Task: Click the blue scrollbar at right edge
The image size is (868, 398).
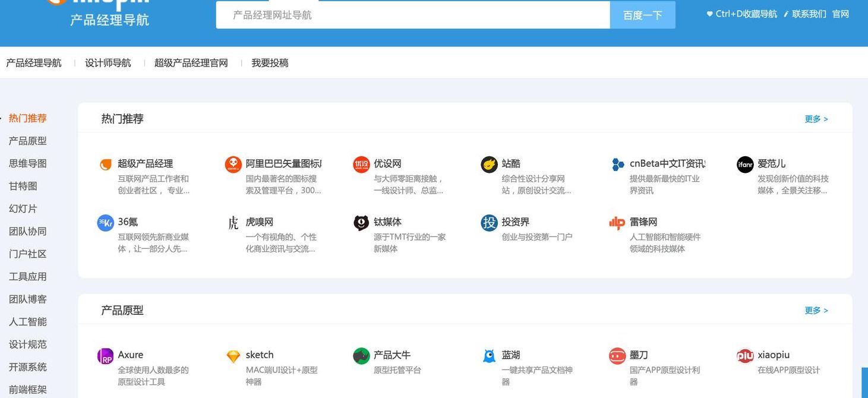Action: (864, 383)
